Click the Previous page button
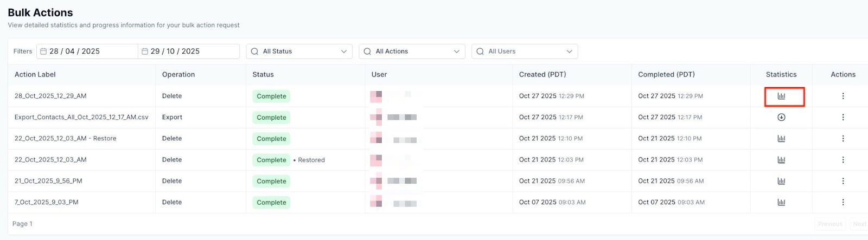The width and height of the screenshot is (868, 240). coord(830,224)
